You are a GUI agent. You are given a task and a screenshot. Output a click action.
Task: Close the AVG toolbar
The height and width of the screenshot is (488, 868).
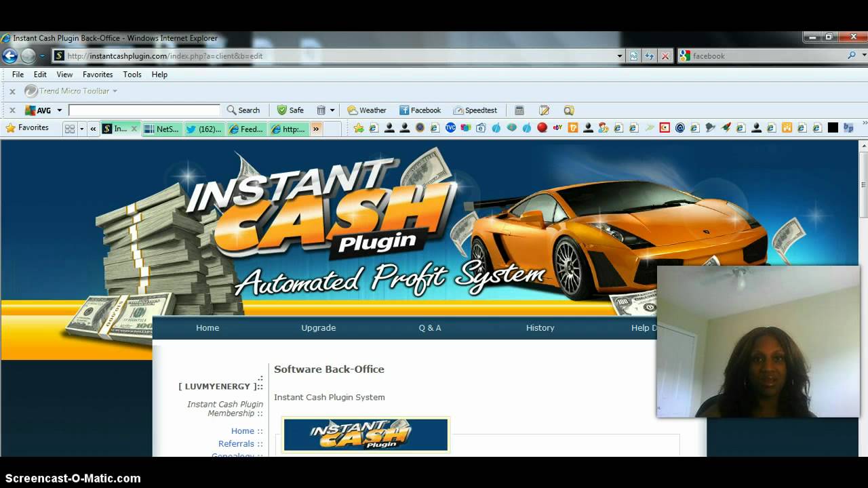pos(12,110)
